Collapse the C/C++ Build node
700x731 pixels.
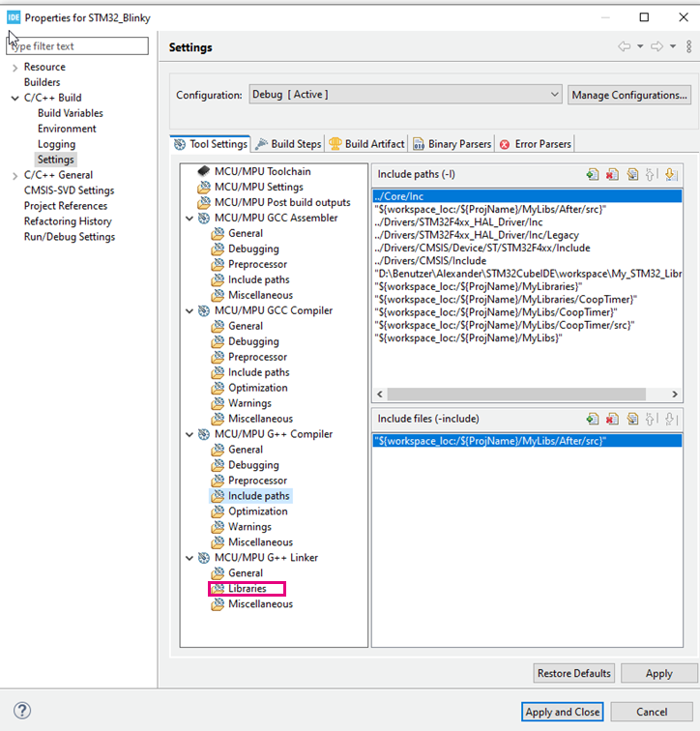pos(15,99)
